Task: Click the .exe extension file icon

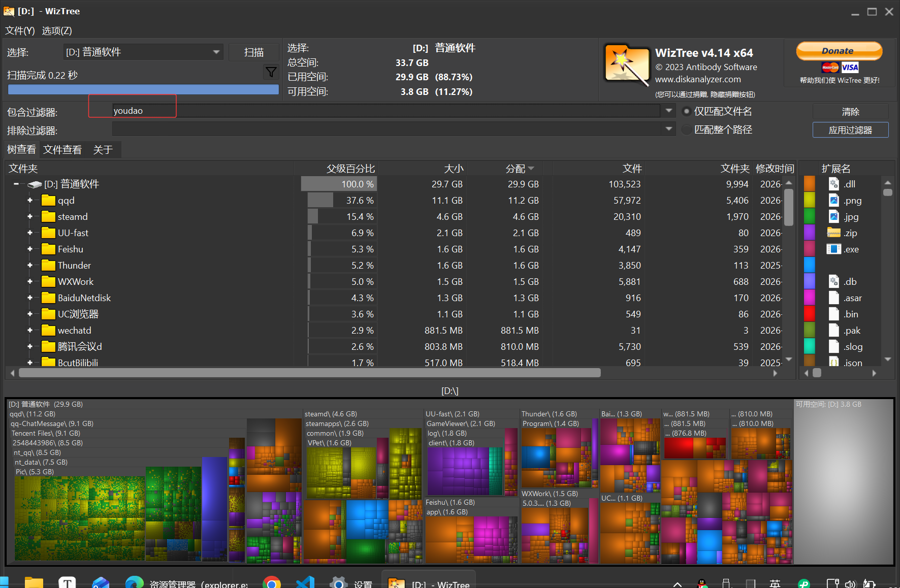Action: (834, 249)
